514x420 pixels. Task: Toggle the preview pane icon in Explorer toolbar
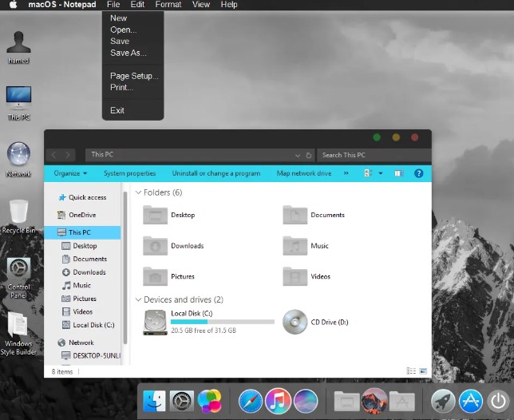click(x=398, y=173)
